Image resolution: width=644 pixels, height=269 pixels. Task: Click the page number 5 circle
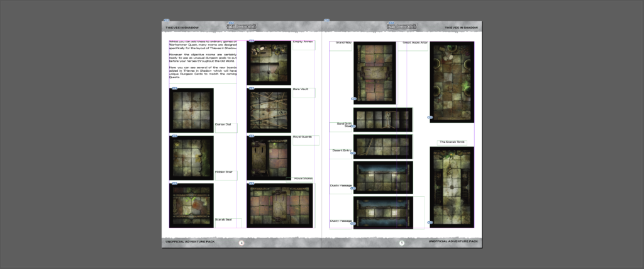point(402,243)
